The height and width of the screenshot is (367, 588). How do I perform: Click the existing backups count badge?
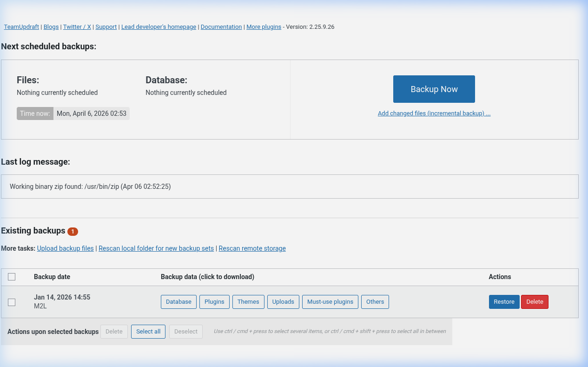pyautogui.click(x=73, y=231)
